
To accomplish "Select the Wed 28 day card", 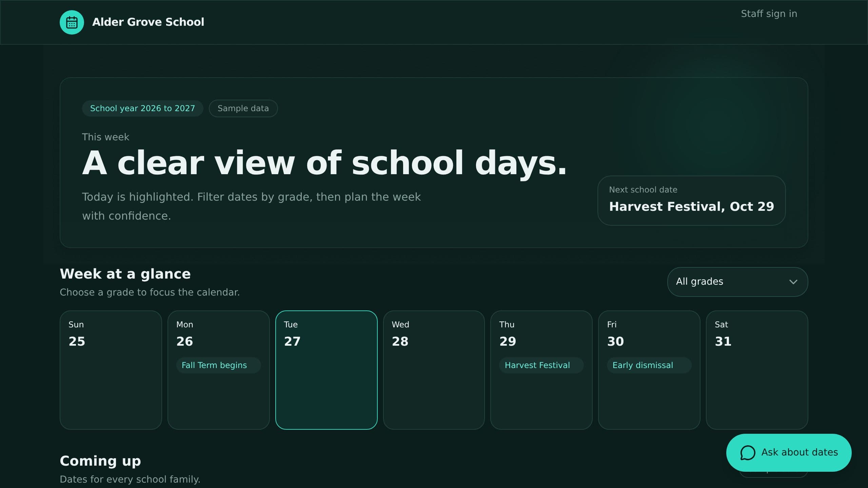I will coord(434,370).
